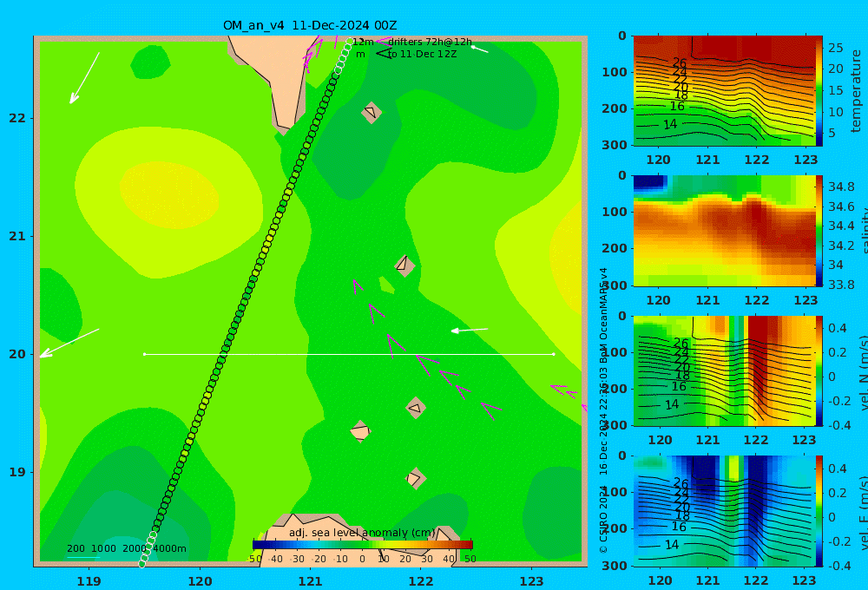Click the 5 tick on the temperature colorbar
868x590 pixels.
(x=832, y=133)
